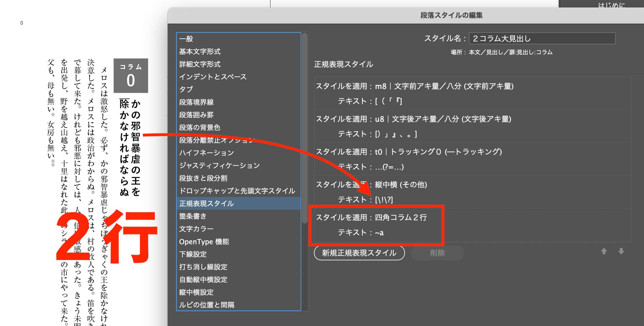
Task: Click the ~a text expression field
Action: 379,233
